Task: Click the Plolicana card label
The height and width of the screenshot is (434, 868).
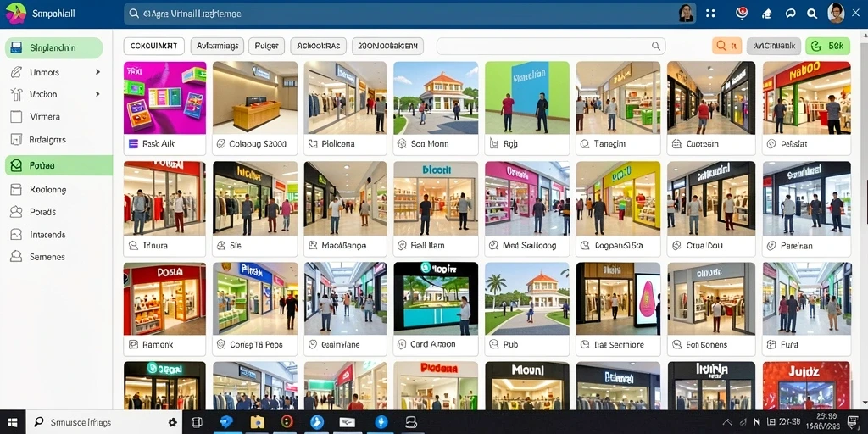Action: (x=338, y=144)
